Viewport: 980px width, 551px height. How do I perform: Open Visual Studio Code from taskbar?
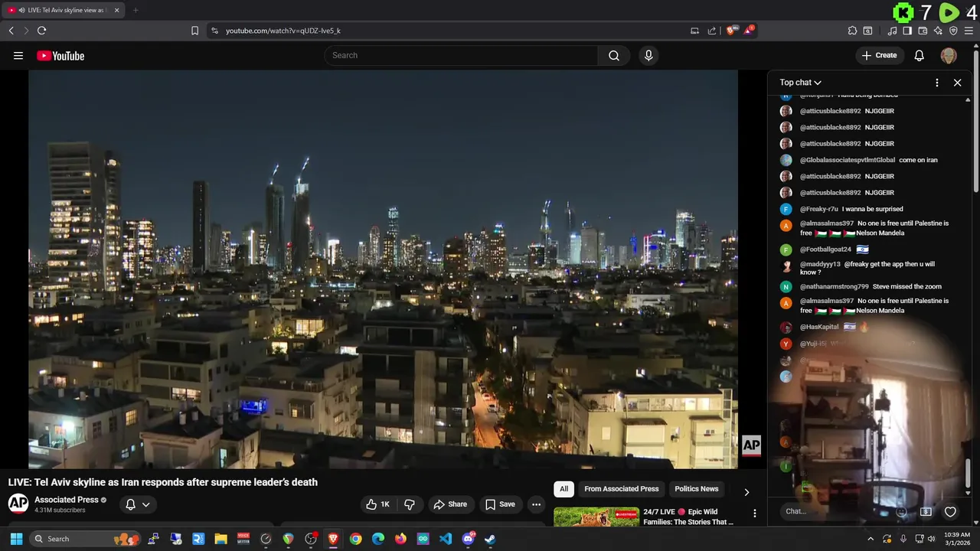(446, 539)
